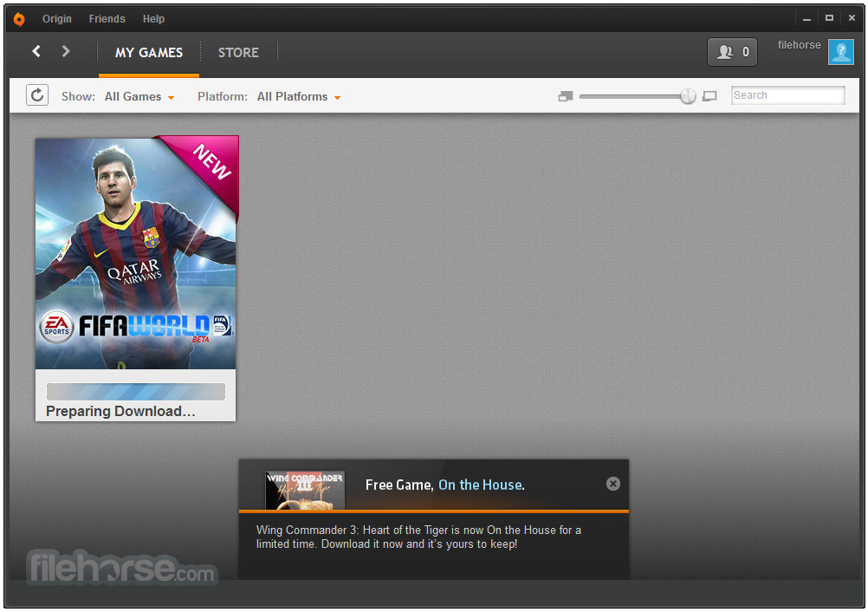This screenshot has height=612, width=868.
Task: Switch to the STORE tab
Action: click(x=238, y=53)
